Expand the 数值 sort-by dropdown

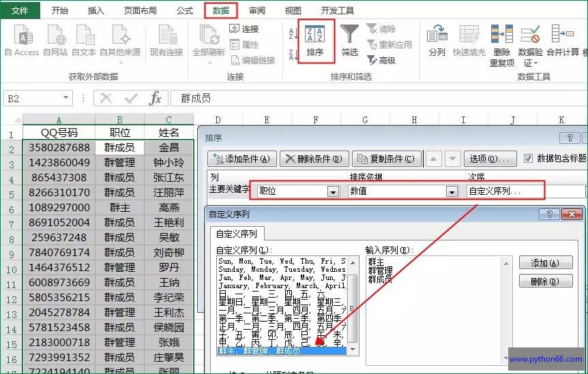click(451, 192)
